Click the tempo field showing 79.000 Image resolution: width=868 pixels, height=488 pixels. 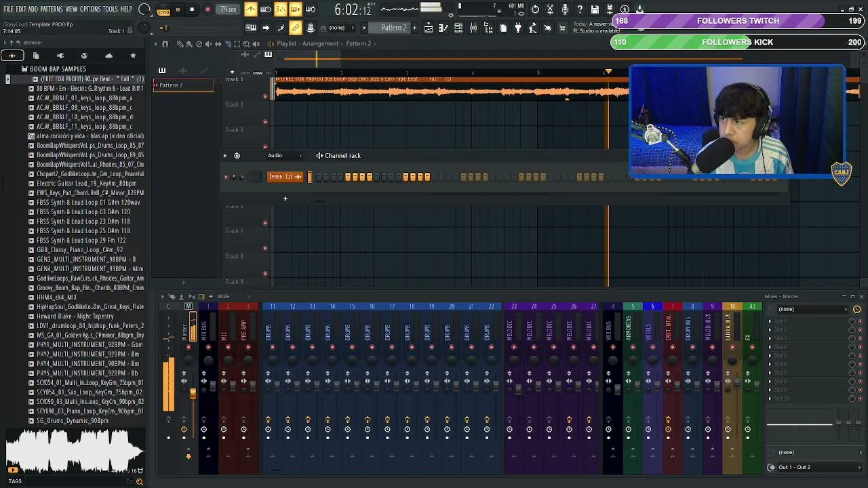(229, 10)
